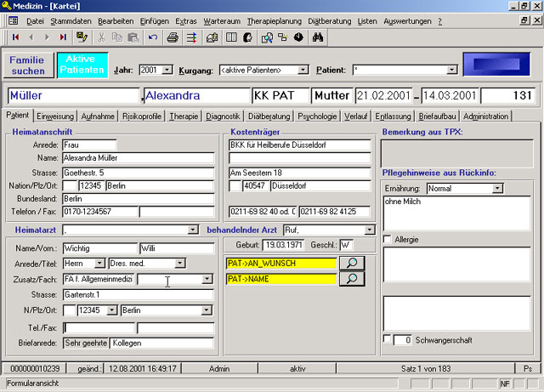Open the Jahr 2001 dropdown
544x392 pixels.
click(167, 70)
